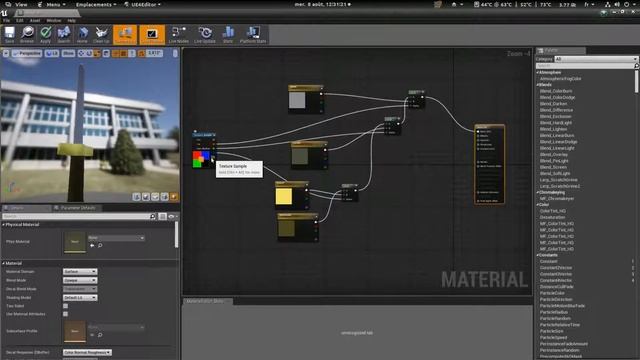Open the Lit view mode dropdown
The image size is (640, 360).
tap(52, 53)
